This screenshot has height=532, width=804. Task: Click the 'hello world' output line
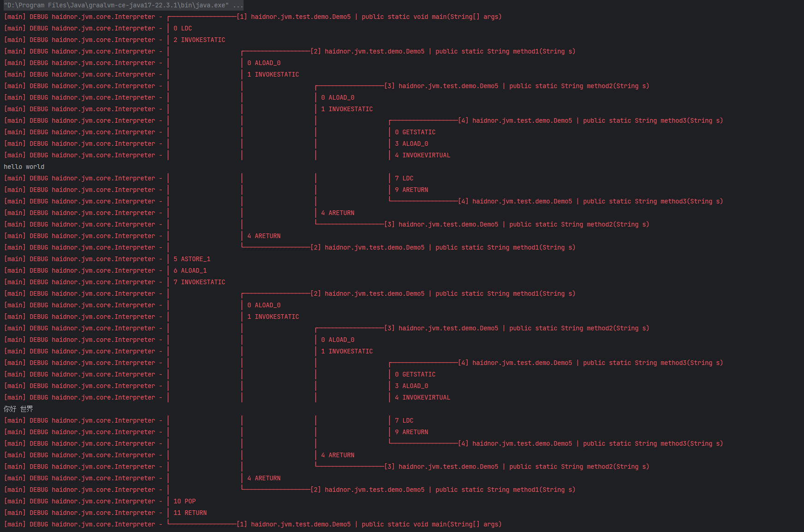click(24, 167)
